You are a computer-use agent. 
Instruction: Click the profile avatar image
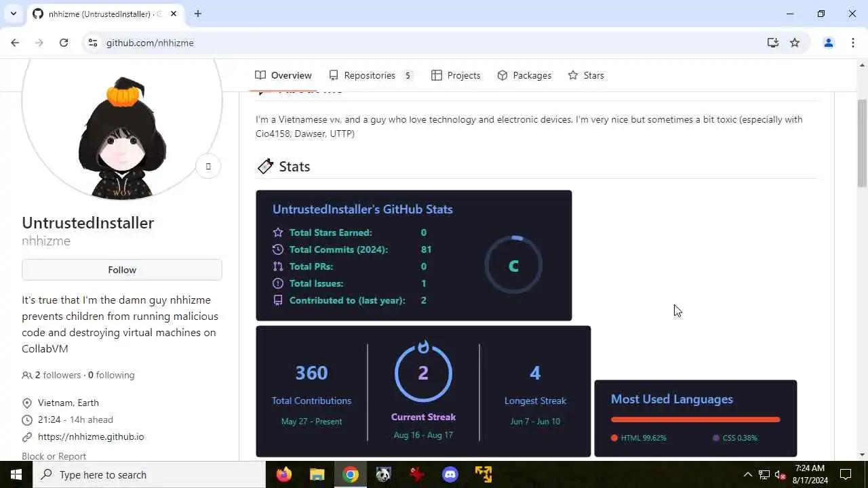coord(122,129)
